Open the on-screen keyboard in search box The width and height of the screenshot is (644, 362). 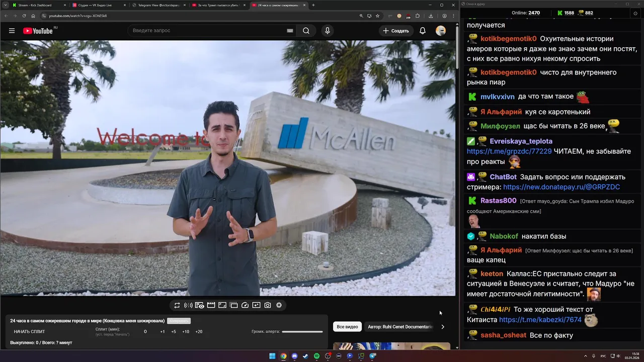[290, 31]
